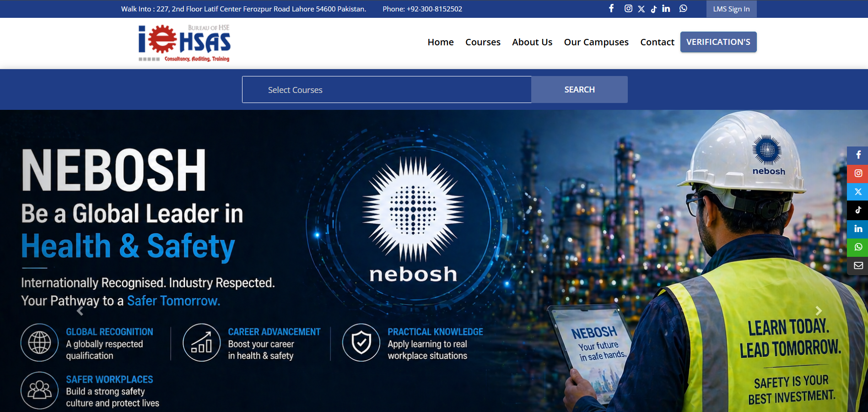868x412 pixels.
Task: Open the Select Courses dropdown
Action: point(387,90)
